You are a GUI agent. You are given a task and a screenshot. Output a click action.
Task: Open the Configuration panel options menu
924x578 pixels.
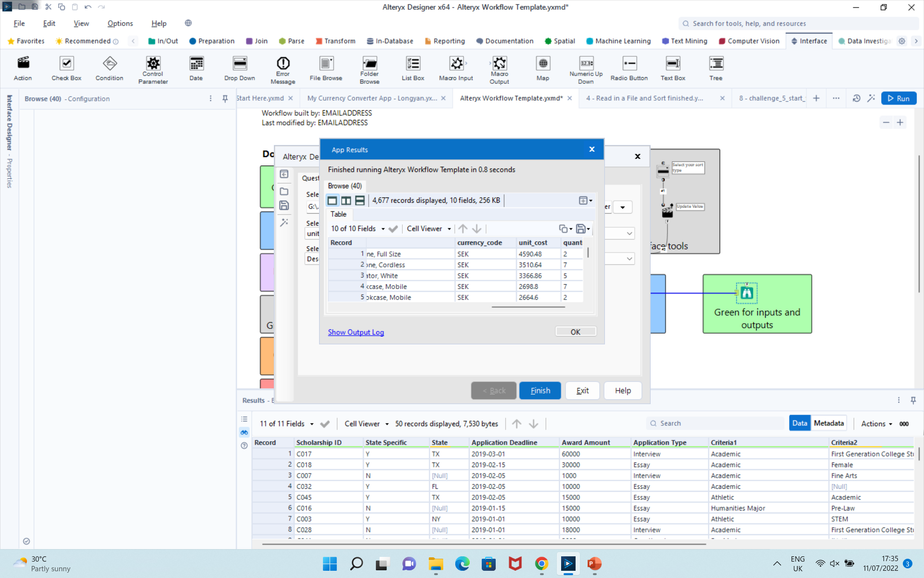[x=210, y=99]
